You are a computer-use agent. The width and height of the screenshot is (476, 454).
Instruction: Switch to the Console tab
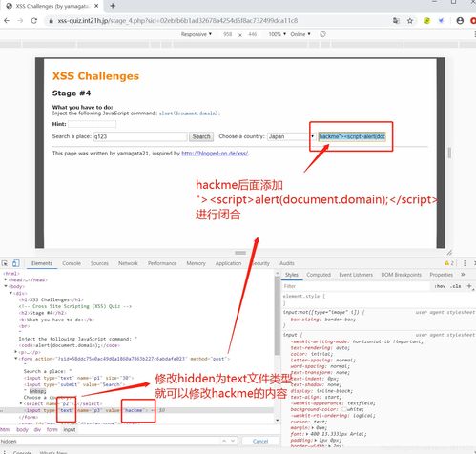(72, 263)
